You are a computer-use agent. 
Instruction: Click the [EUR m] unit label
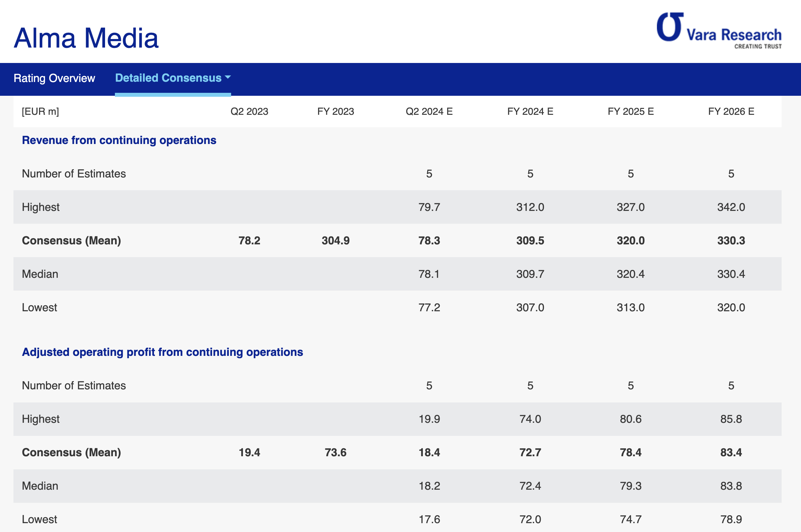click(40, 112)
